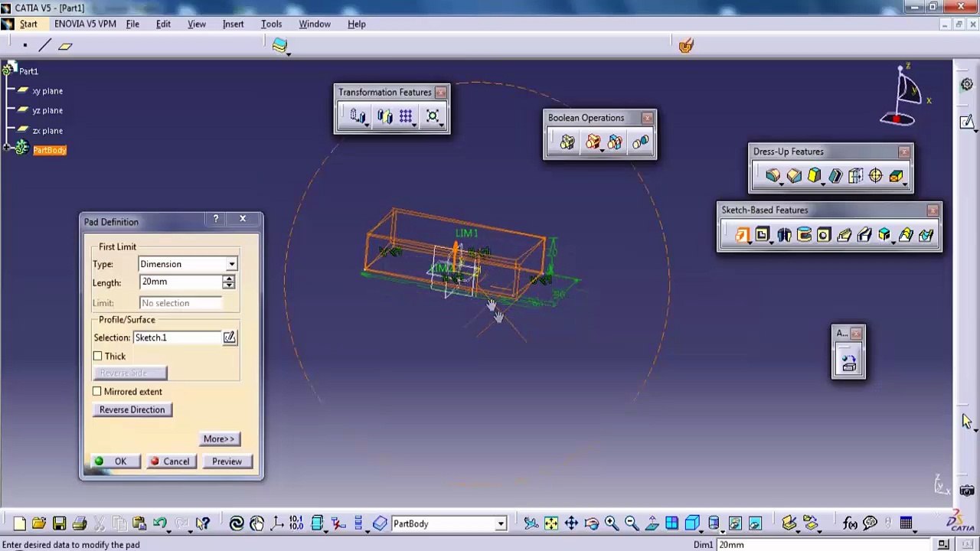Image resolution: width=980 pixels, height=551 pixels.
Task: Select the Mirror tool icon
Action: coord(384,116)
